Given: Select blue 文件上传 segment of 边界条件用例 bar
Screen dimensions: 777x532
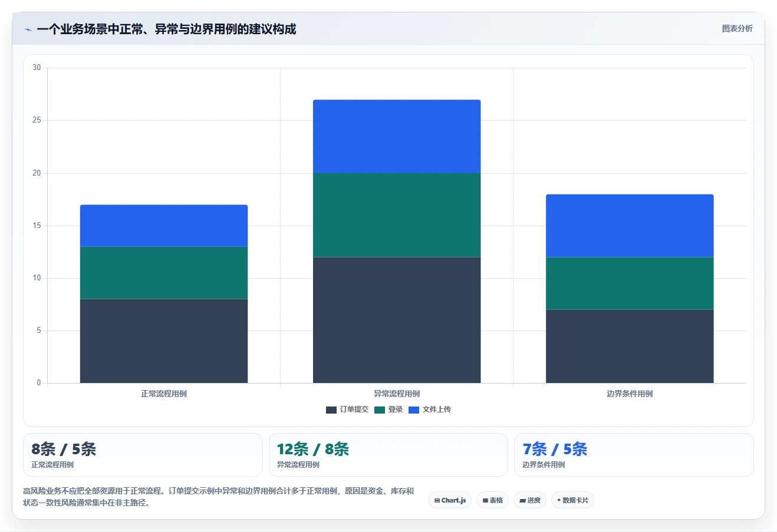Looking at the screenshot, I should (x=630, y=226).
